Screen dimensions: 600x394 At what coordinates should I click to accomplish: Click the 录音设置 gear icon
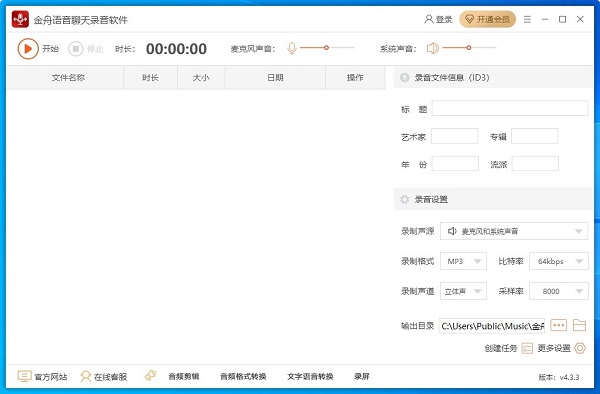pyautogui.click(x=404, y=199)
